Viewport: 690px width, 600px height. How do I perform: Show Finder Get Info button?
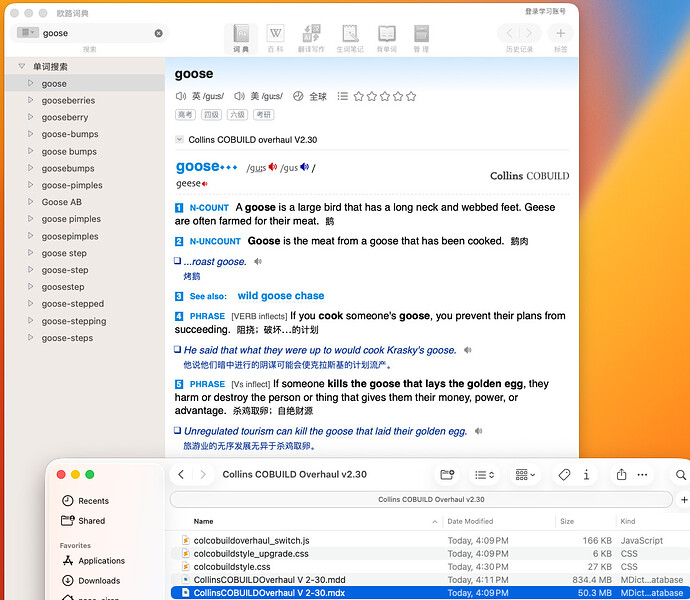(586, 475)
